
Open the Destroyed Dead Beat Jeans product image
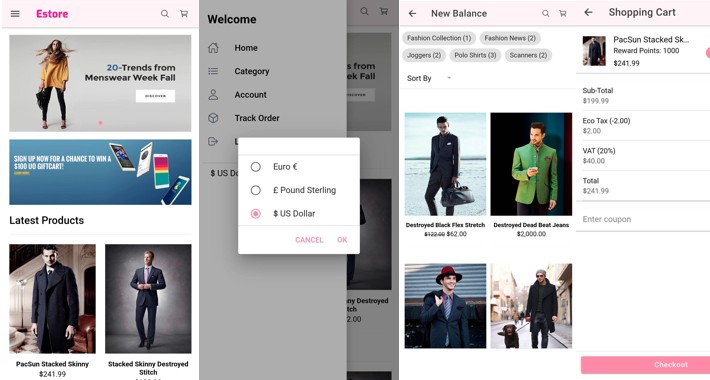coord(531,164)
